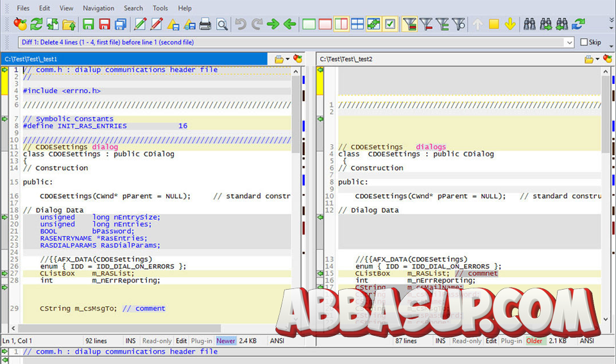Click the funnel filter with red bar
Viewport: 616px width, 364px height.
pyautogui.click(x=426, y=24)
